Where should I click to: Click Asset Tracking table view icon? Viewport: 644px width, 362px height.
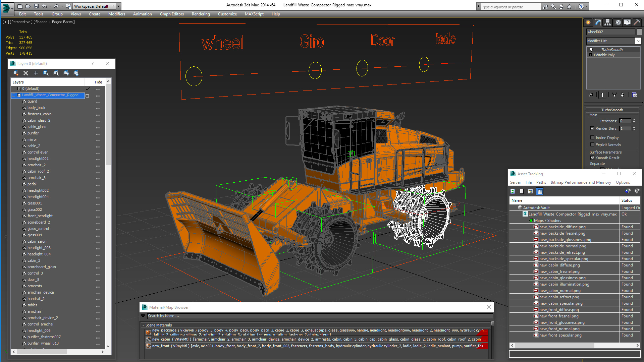(540, 191)
